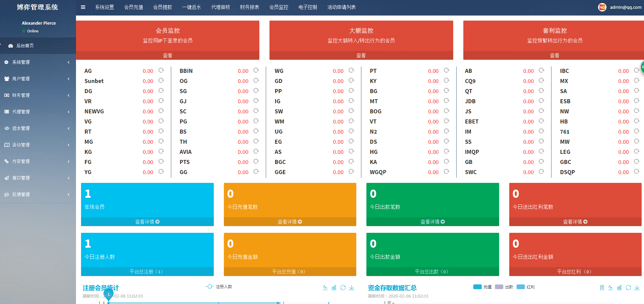Go to 后台首页 in sidebar
The width and height of the screenshot is (644, 304).
38,46
